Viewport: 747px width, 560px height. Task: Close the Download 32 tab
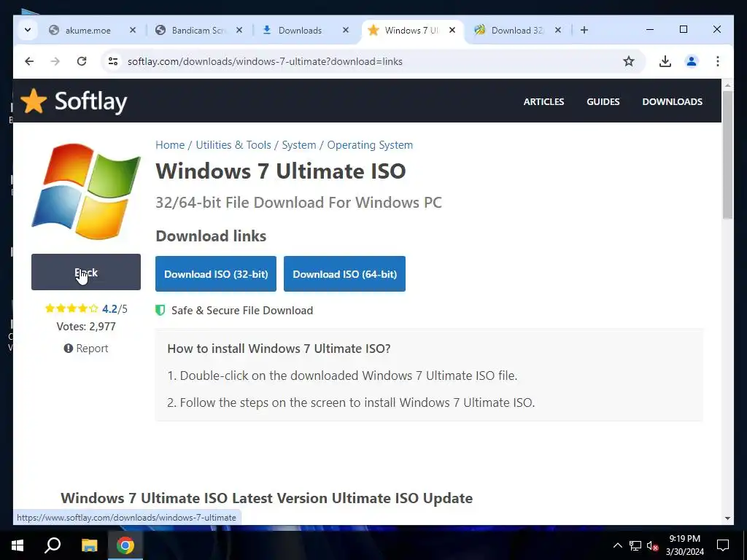(x=558, y=30)
